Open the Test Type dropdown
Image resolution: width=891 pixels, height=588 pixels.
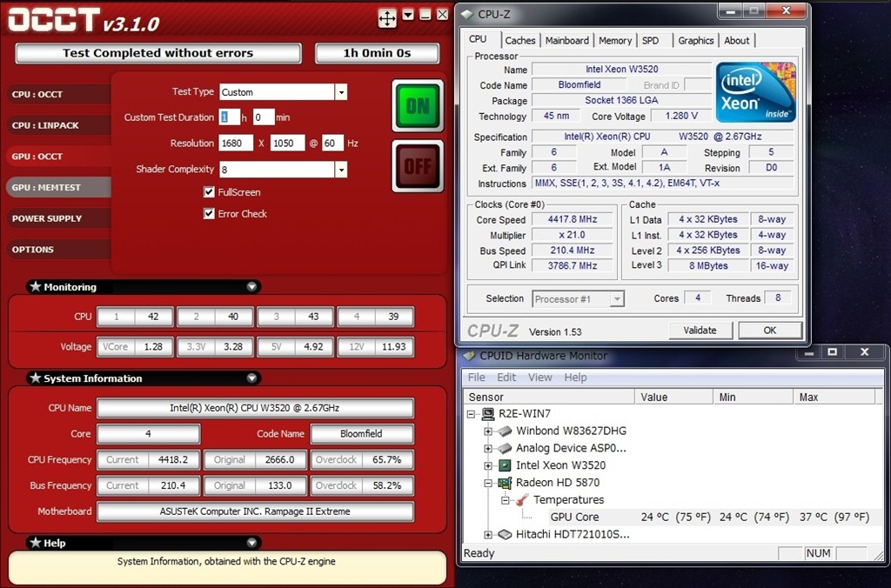(341, 92)
